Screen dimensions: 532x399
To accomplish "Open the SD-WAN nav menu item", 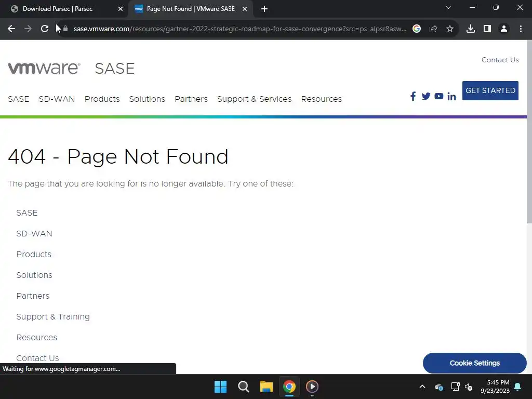I will coord(57,99).
